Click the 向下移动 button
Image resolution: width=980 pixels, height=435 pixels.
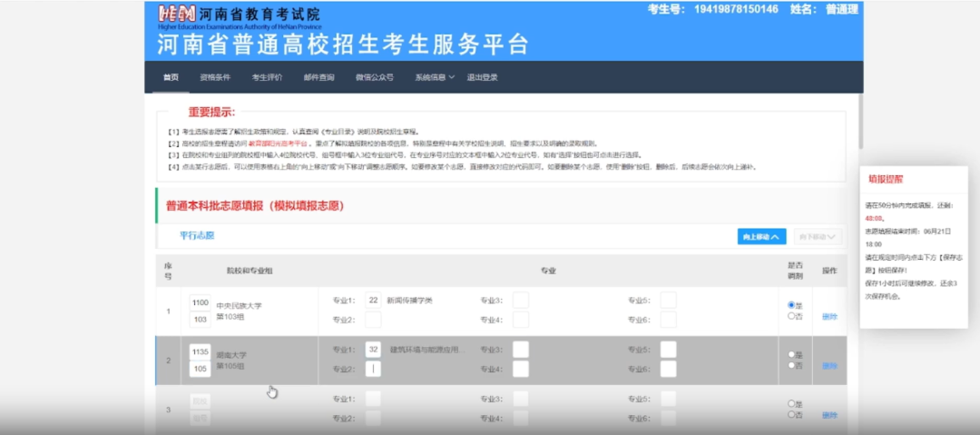(x=818, y=237)
